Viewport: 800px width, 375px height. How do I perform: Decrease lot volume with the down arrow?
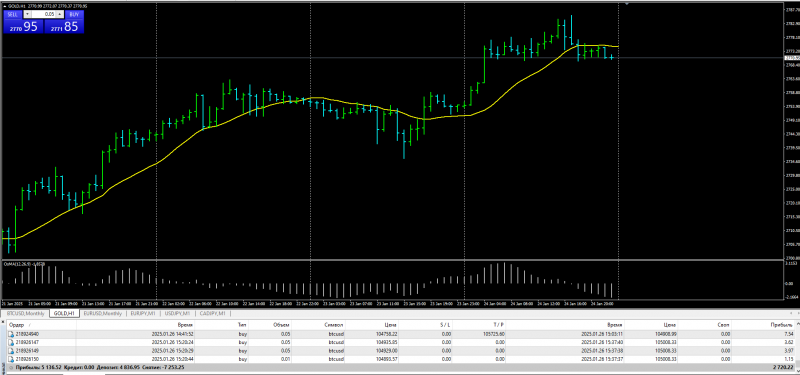click(x=27, y=14)
